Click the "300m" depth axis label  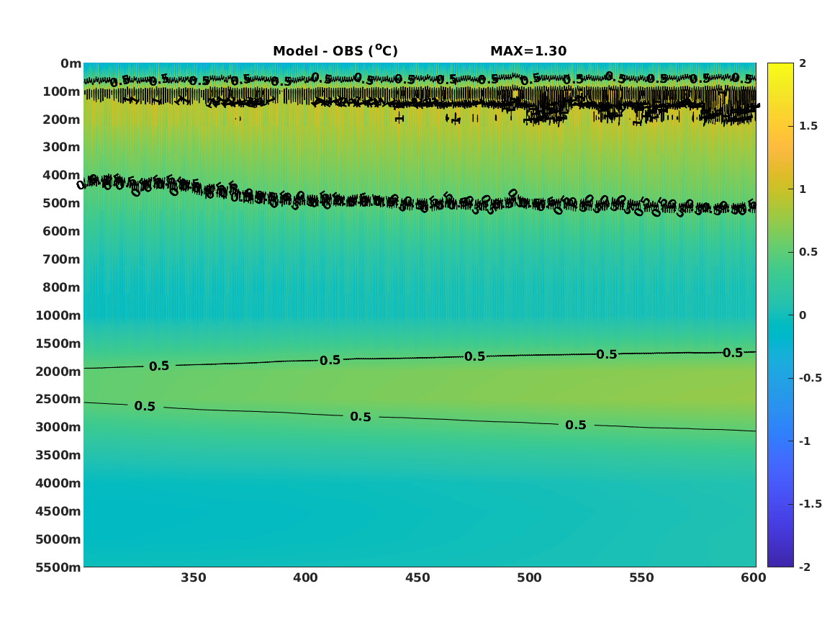(62, 148)
